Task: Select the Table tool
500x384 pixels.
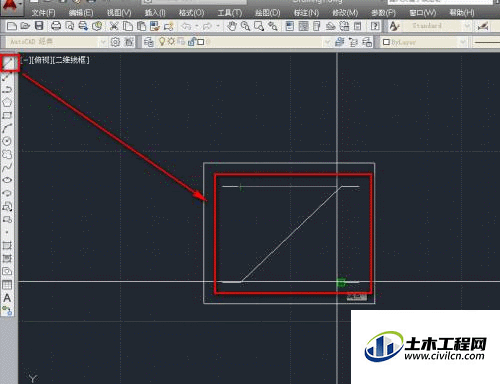Action: tap(7, 284)
